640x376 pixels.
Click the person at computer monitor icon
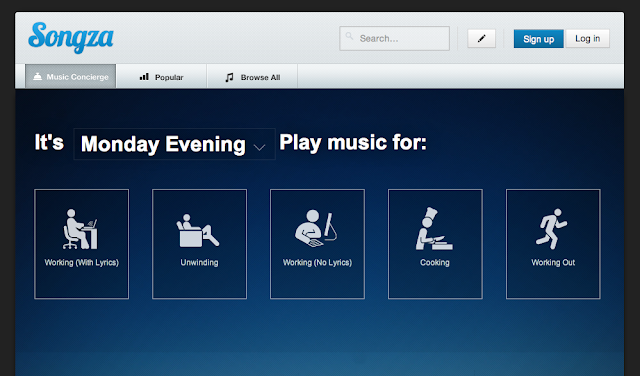[x=317, y=229]
